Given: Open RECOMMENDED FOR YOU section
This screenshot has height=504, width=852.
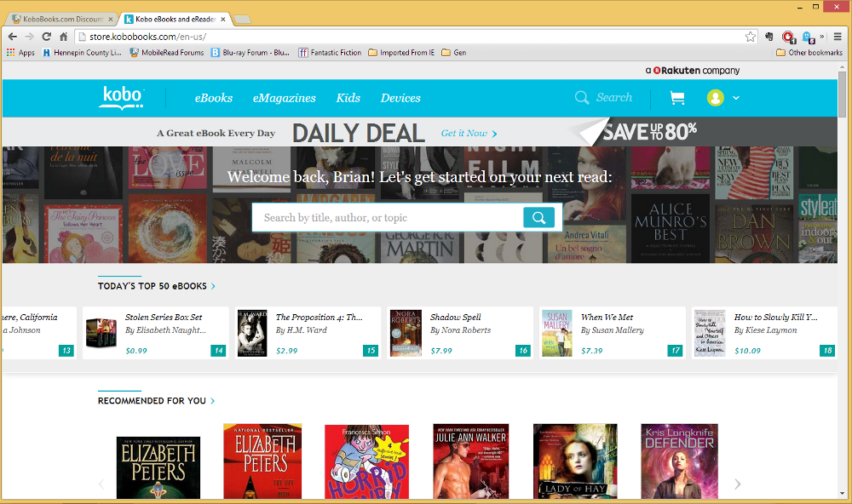Looking at the screenshot, I should (157, 401).
